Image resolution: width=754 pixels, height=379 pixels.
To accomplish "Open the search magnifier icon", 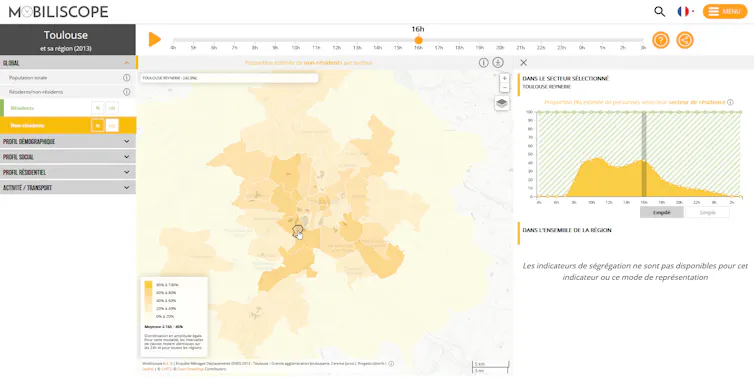I will click(659, 12).
